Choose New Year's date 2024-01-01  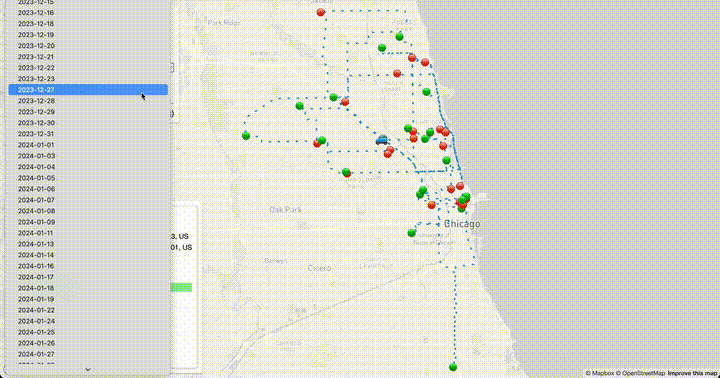coord(88,145)
